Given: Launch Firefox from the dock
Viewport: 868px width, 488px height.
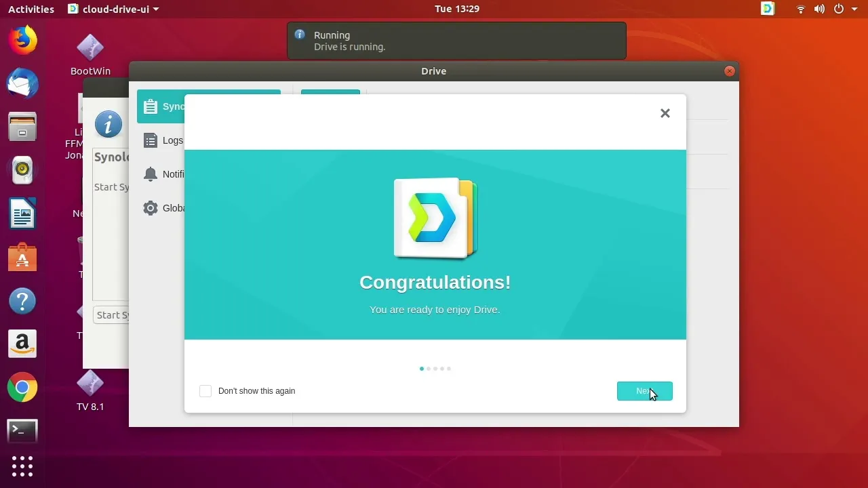Looking at the screenshot, I should point(22,40).
